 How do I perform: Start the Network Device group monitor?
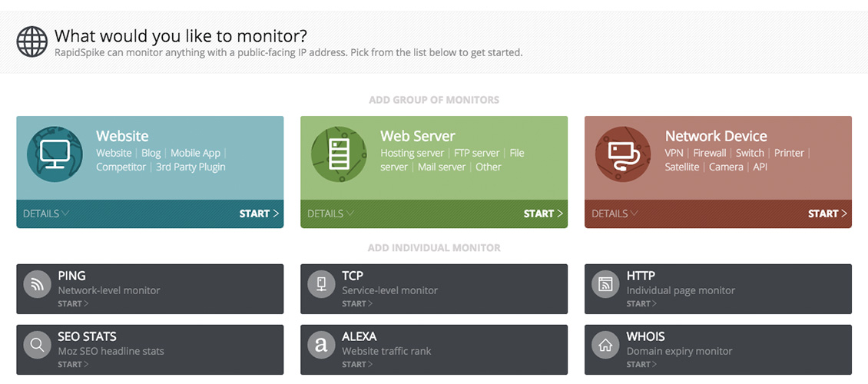[x=827, y=214]
